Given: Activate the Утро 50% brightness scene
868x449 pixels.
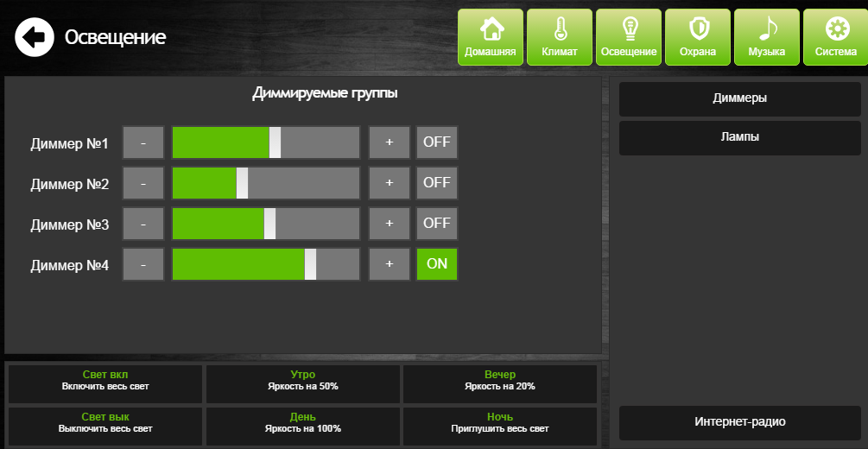Looking at the screenshot, I should [x=303, y=383].
